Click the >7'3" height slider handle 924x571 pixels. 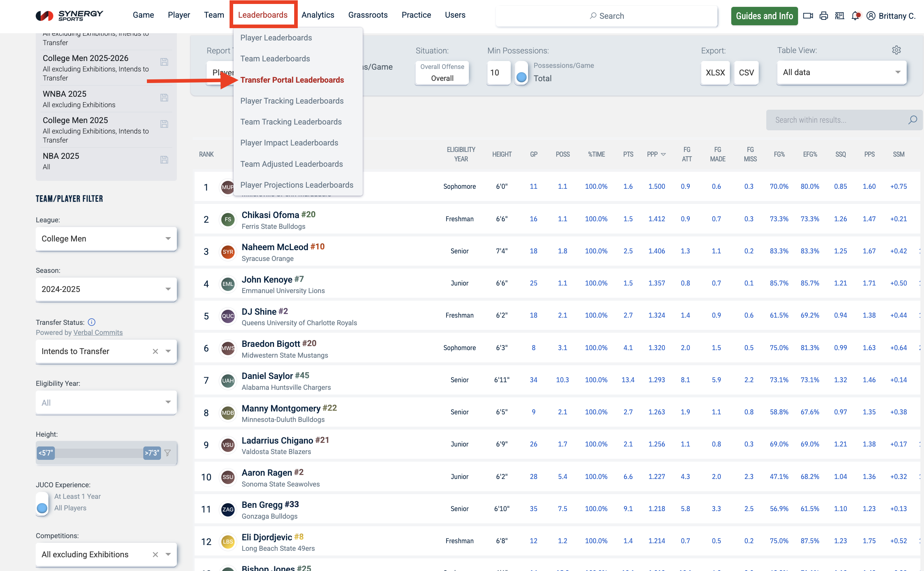click(152, 453)
